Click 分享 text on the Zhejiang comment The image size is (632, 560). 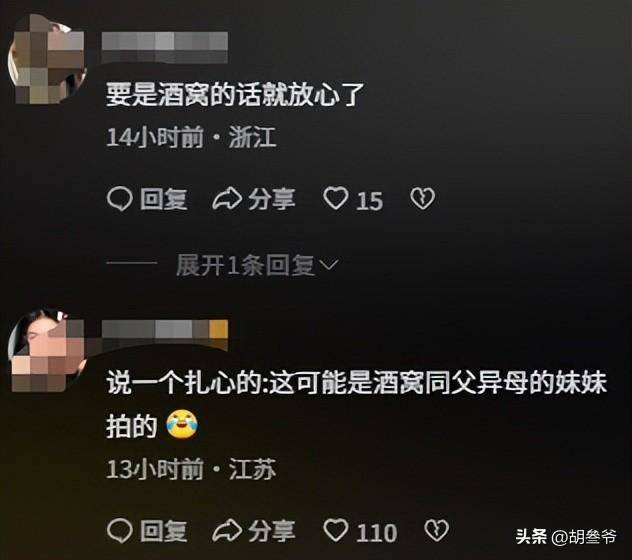pos(272,199)
